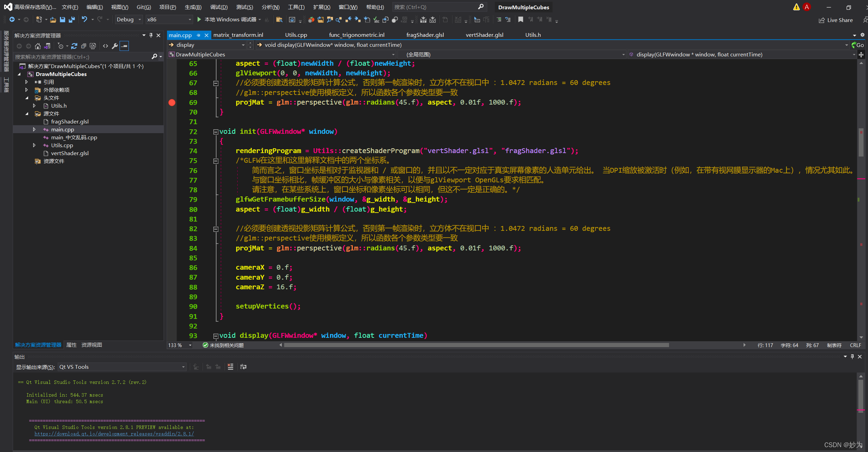The image size is (868, 452).
Task: Toggle auto-hide pin of Solution Explorer panel
Action: point(151,35)
